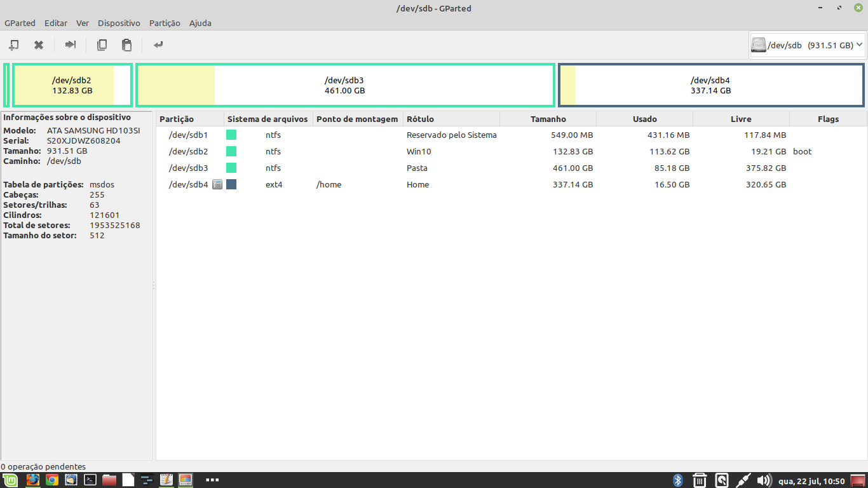Image resolution: width=868 pixels, height=488 pixels.
Task: Sort by Partição column header
Action: 190,119
